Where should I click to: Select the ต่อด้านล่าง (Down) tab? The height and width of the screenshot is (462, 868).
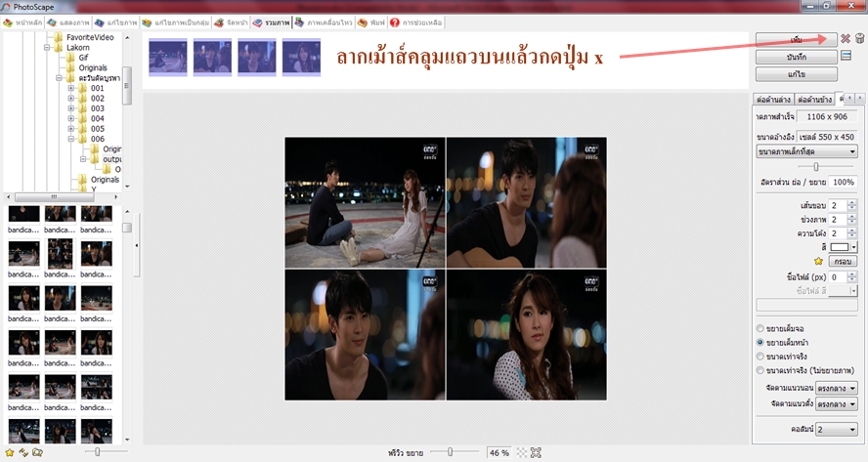click(x=773, y=100)
